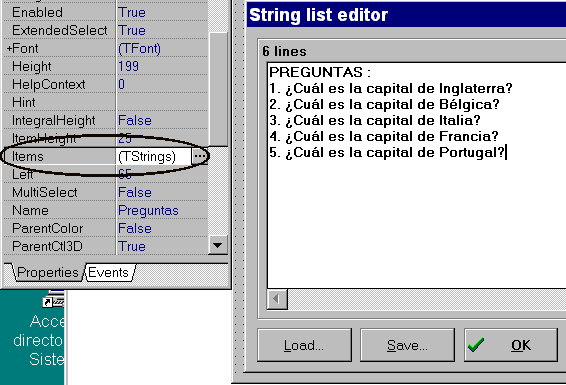This screenshot has height=385, width=566.
Task: Select the Properties tab
Action: click(47, 273)
